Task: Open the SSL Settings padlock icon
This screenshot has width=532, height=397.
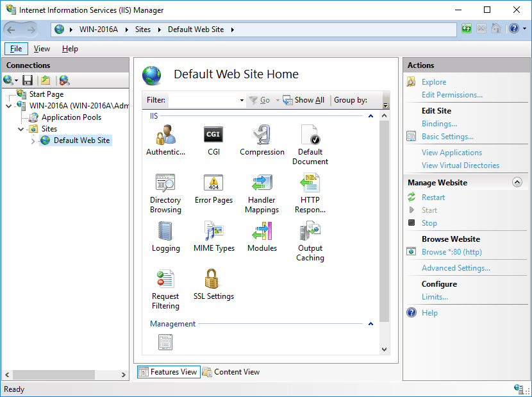Action: 213,280
